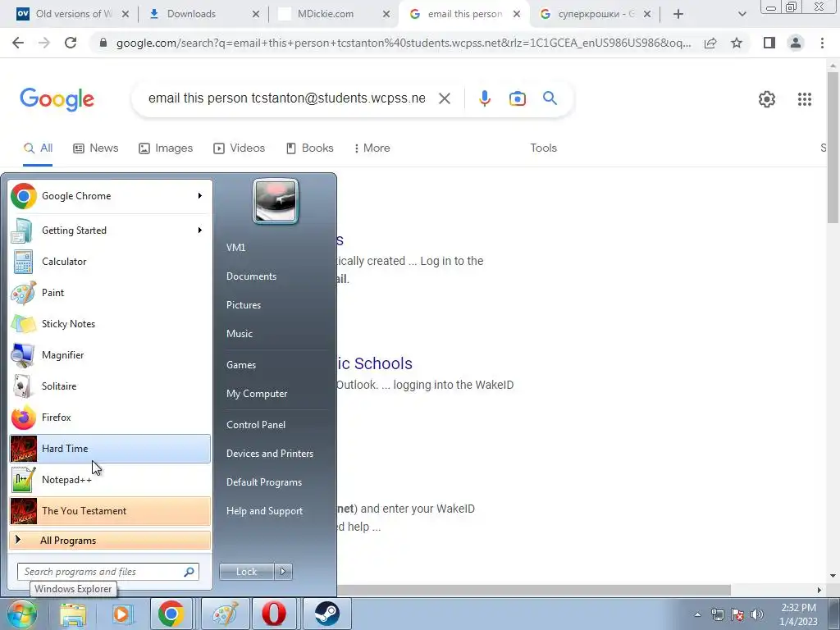840x630 pixels.
Task: Open Paint from the taskbar
Action: coord(225,614)
